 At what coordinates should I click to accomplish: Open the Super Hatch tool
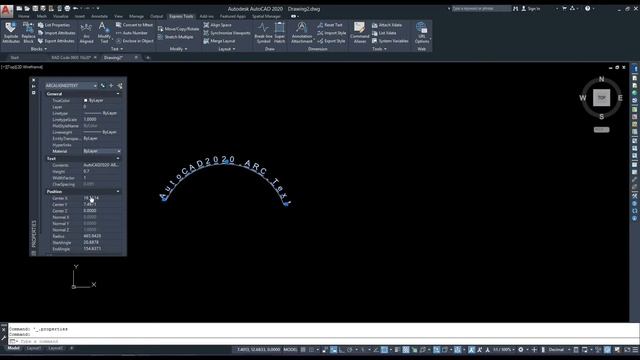[280, 33]
